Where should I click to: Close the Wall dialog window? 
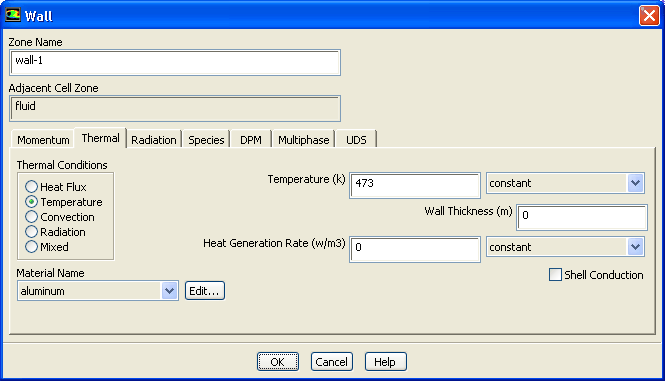[649, 16]
